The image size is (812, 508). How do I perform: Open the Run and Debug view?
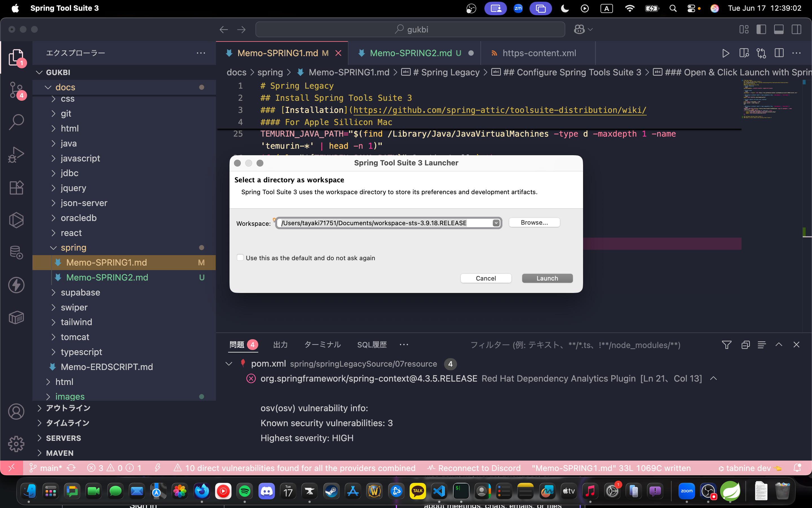click(x=16, y=155)
